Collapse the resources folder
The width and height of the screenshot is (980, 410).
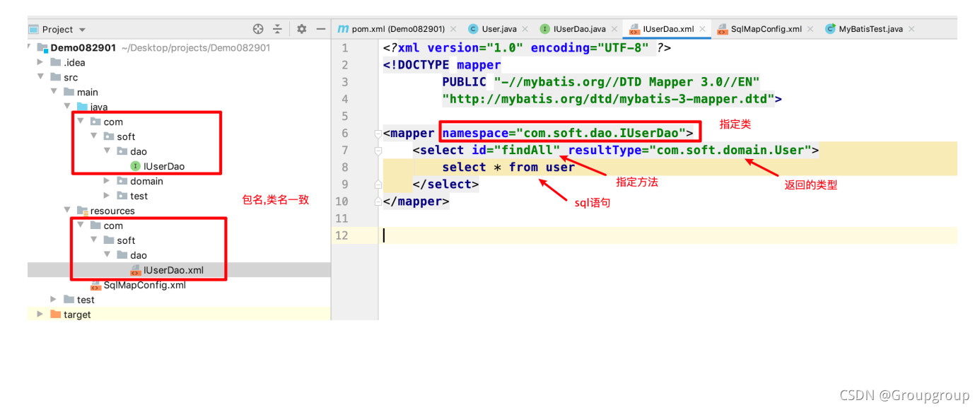[67, 211]
